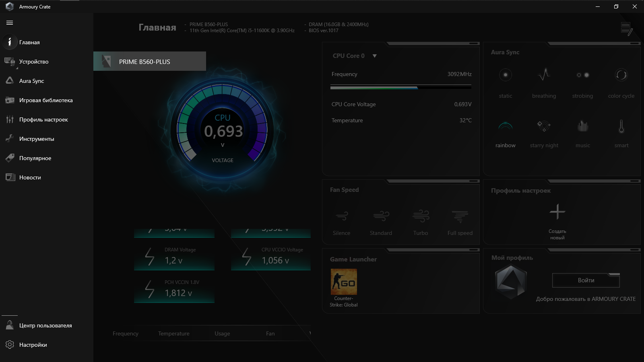Click the Настройки gear icon
Viewport: 644px width, 362px height.
pyautogui.click(x=10, y=345)
